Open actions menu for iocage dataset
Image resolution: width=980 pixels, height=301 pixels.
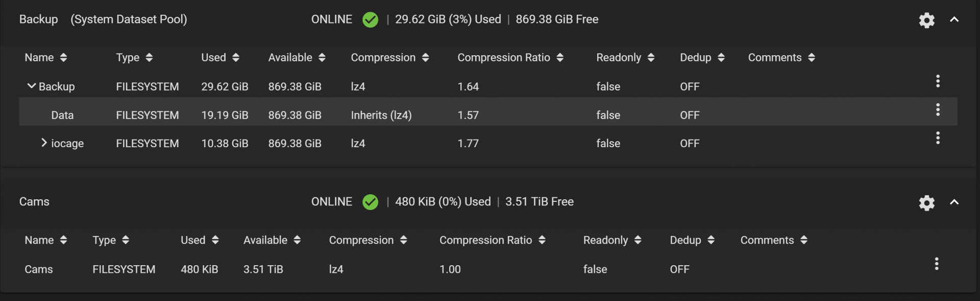(938, 138)
